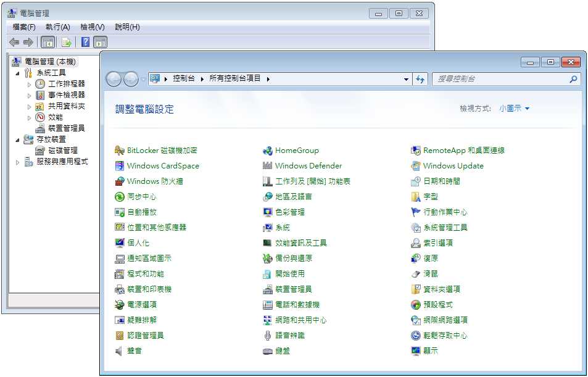
Task: Open the 電話和數據機 link
Action: [297, 305]
